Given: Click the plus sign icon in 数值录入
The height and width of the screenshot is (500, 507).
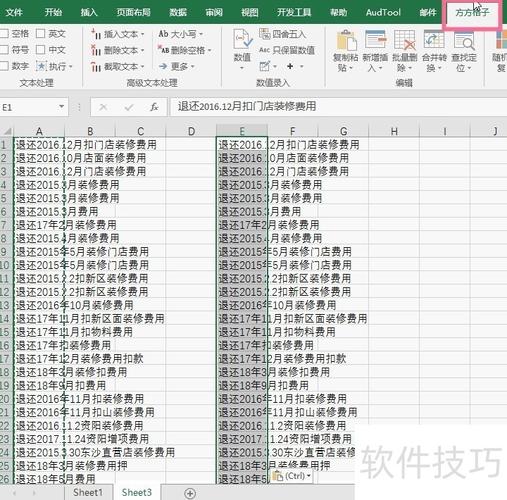Looking at the screenshot, I should pyautogui.click(x=290, y=66).
